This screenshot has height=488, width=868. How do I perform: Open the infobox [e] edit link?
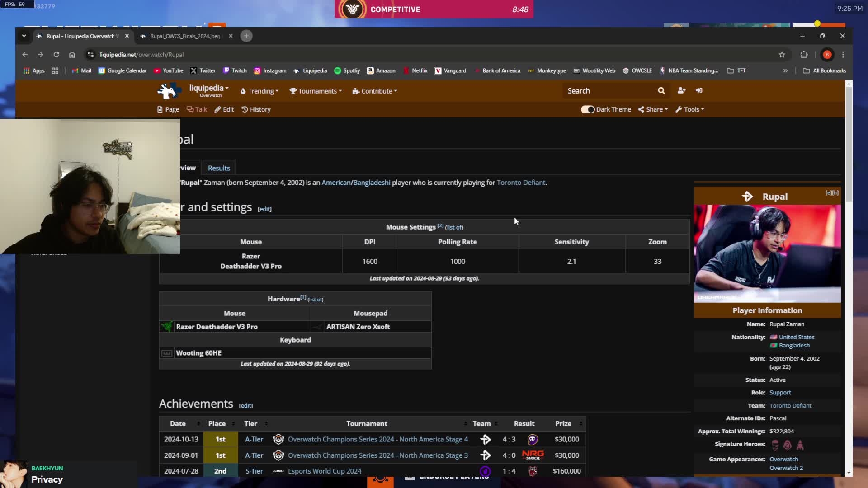tap(828, 192)
